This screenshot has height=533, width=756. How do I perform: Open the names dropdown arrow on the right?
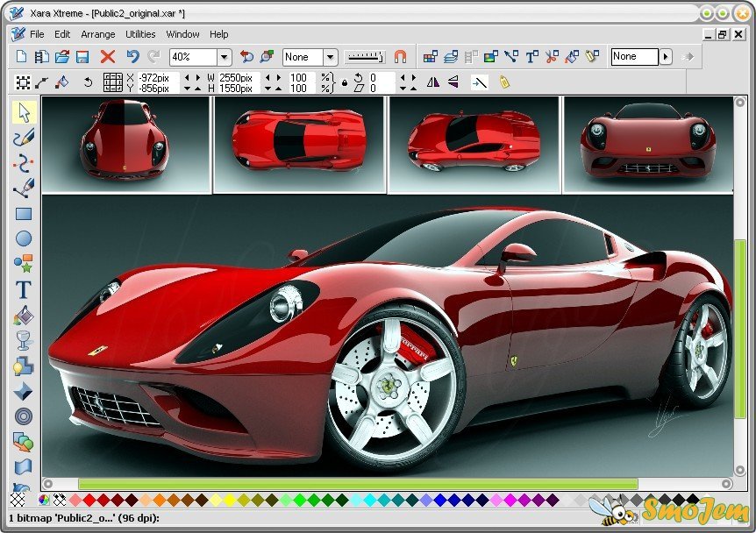coord(667,57)
